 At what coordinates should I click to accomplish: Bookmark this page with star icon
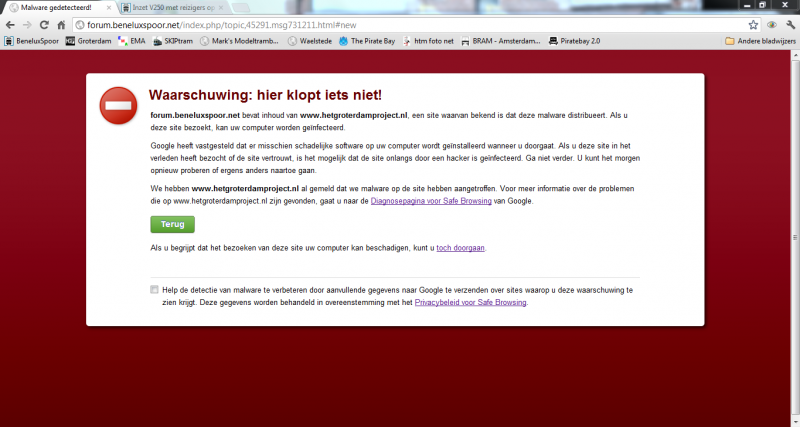[x=753, y=25]
